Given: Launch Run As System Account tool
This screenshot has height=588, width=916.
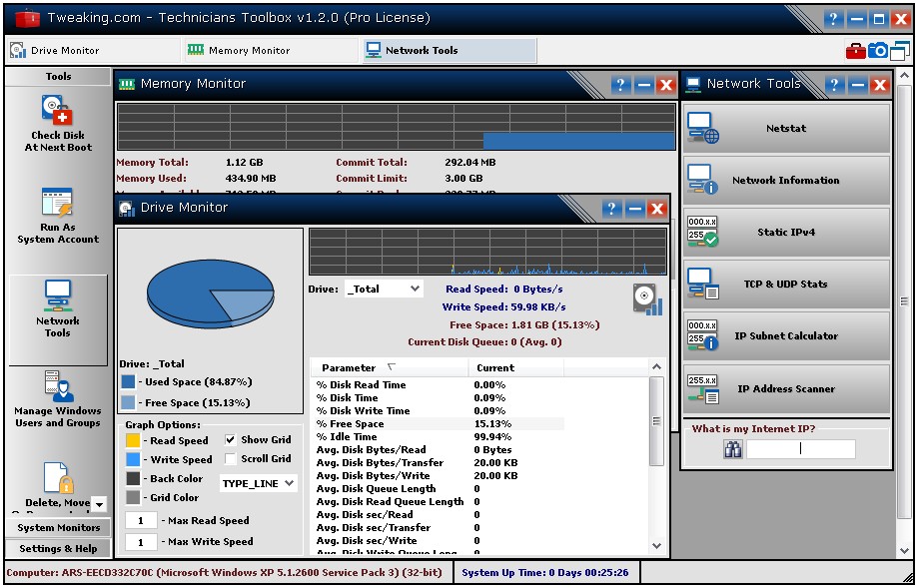Looking at the screenshot, I should (58, 216).
